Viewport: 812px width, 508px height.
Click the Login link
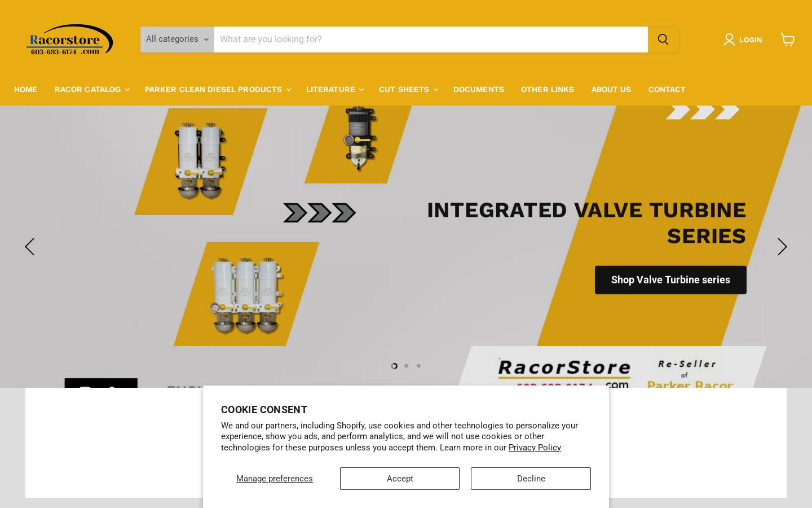[751, 40]
